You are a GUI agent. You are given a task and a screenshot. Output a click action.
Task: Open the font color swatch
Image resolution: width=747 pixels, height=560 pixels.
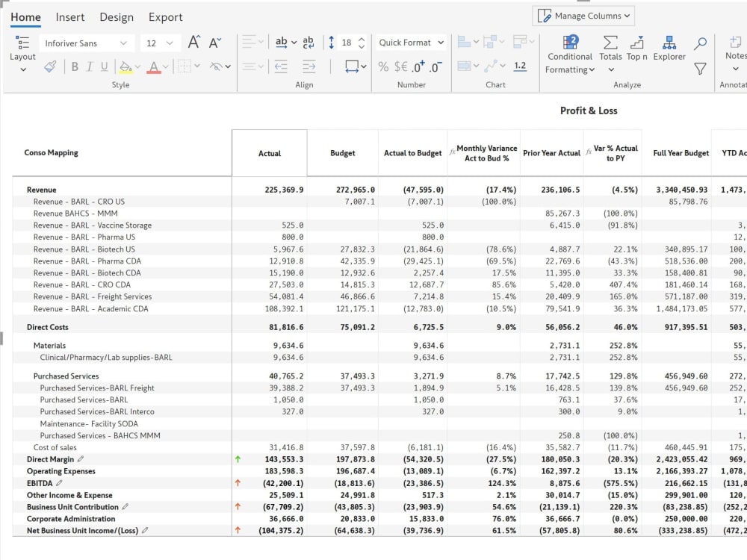tap(155, 66)
